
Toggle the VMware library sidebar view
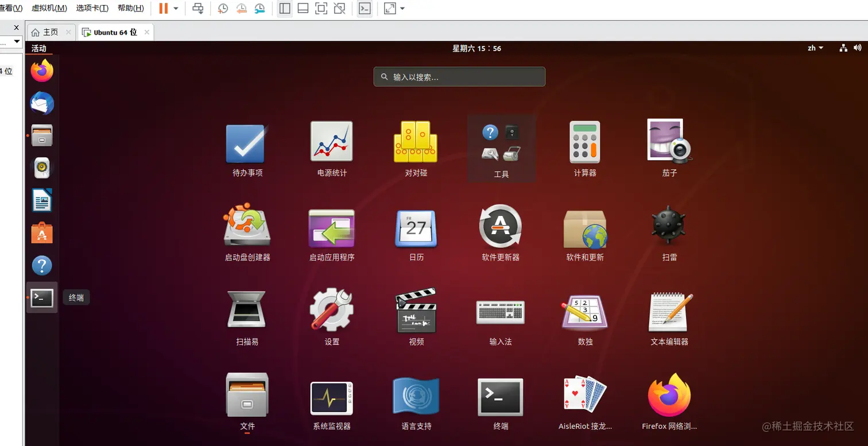[x=284, y=9]
